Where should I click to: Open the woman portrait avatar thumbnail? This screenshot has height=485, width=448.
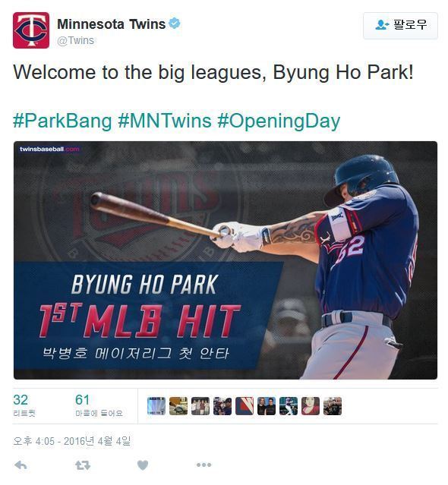point(311,406)
